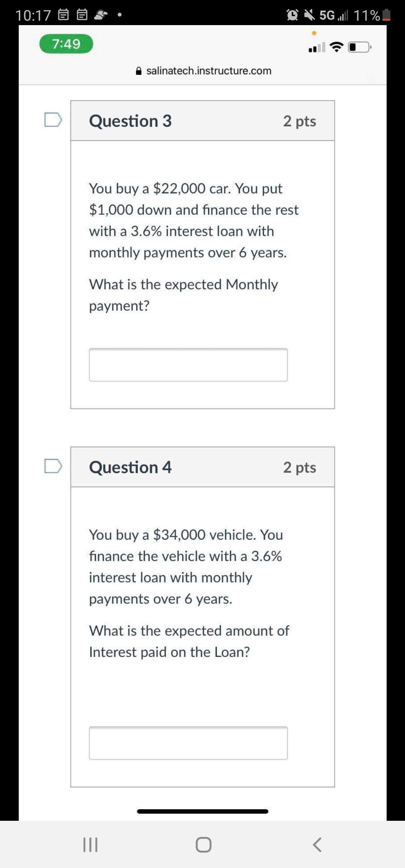Tap the padlock icon beside the site address
The image size is (405, 868).
pos(139,71)
